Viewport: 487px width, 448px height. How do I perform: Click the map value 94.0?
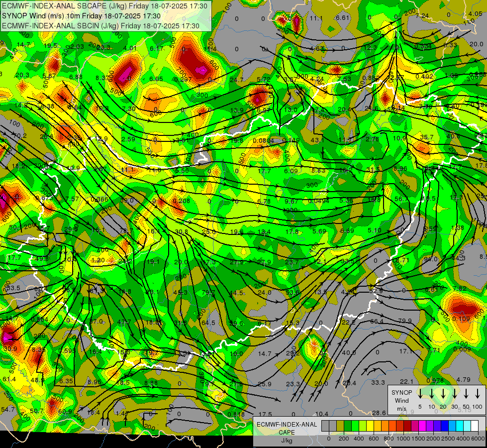[430, 259]
